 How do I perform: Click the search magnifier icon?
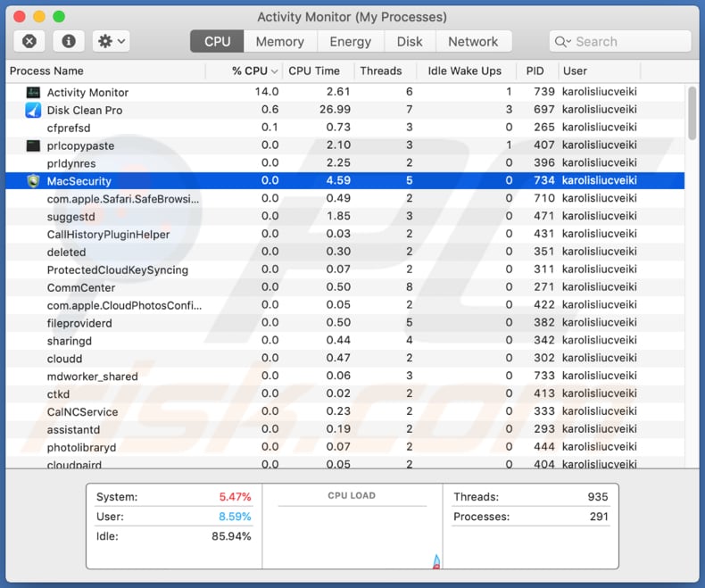click(561, 42)
